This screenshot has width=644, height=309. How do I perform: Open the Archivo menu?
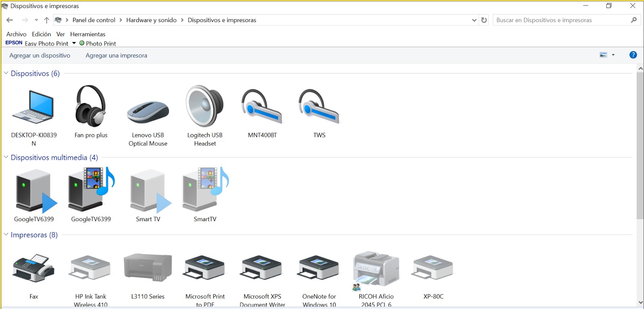coord(17,34)
